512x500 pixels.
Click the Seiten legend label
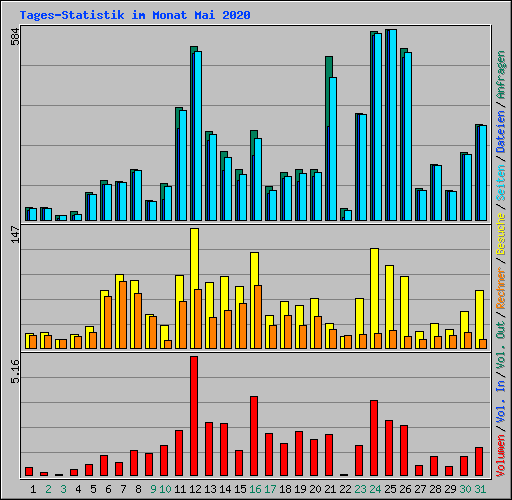coord(501,183)
